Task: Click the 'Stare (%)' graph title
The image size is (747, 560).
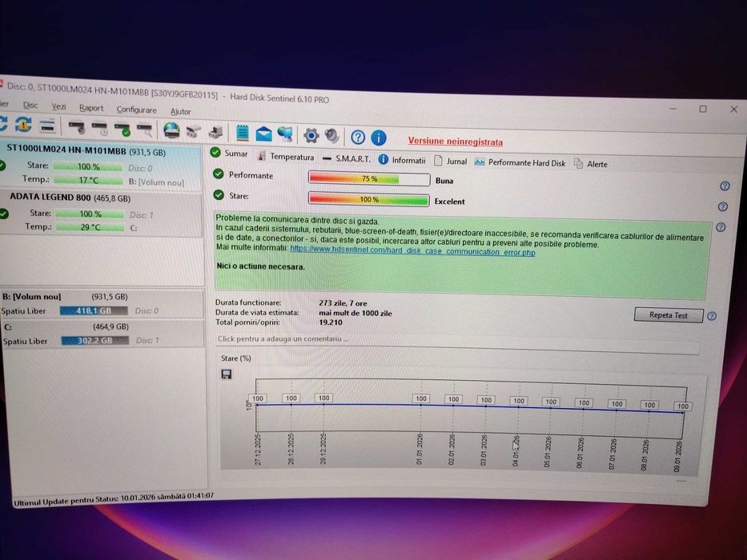Action: 236,358
